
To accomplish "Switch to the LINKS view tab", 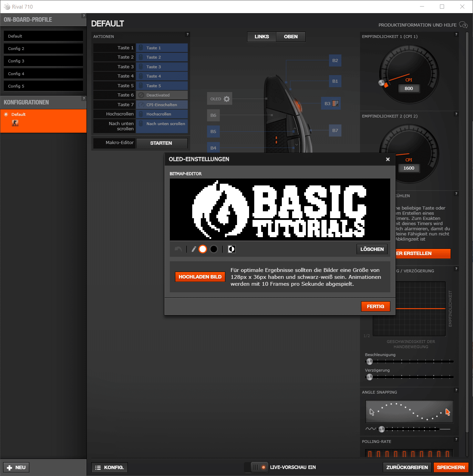I will (261, 37).
